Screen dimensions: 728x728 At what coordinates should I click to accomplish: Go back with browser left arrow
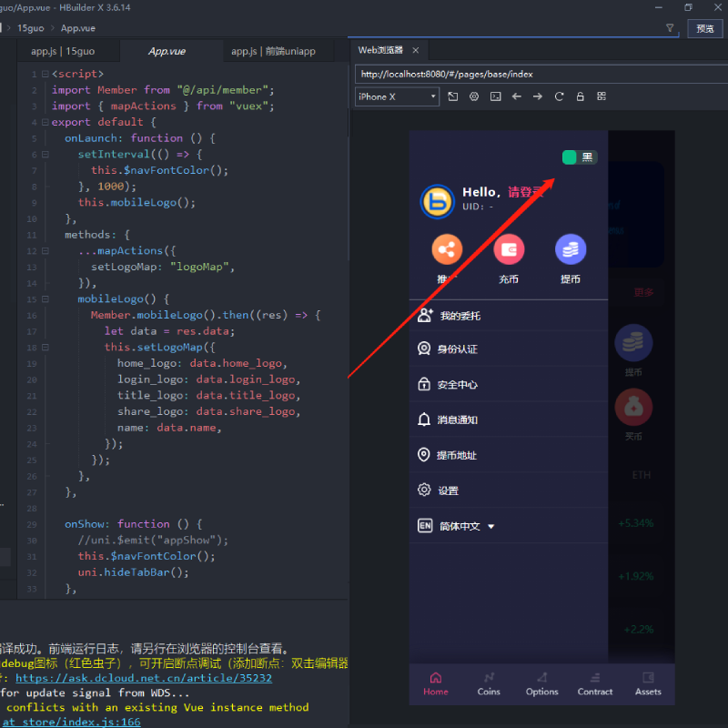pos(517,96)
